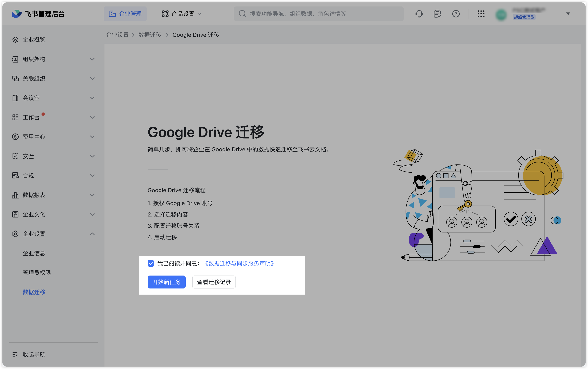Expand the 合规 menu chevron
The width and height of the screenshot is (588, 369).
(x=92, y=175)
